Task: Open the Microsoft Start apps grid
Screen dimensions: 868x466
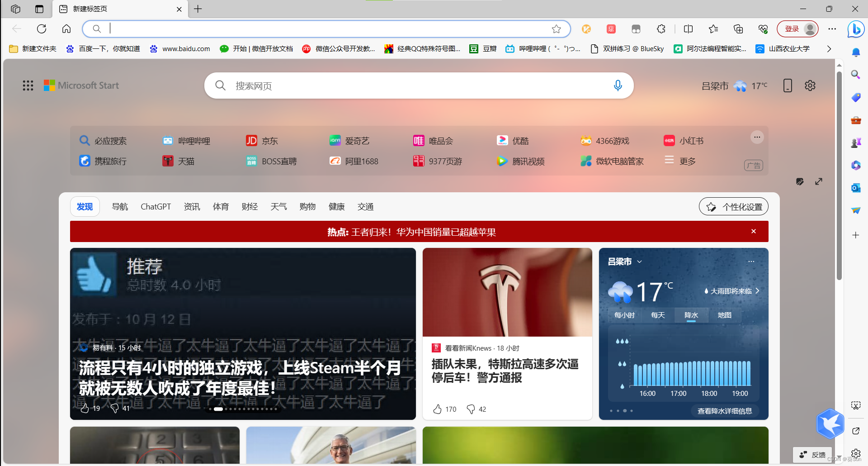Action: (28, 86)
